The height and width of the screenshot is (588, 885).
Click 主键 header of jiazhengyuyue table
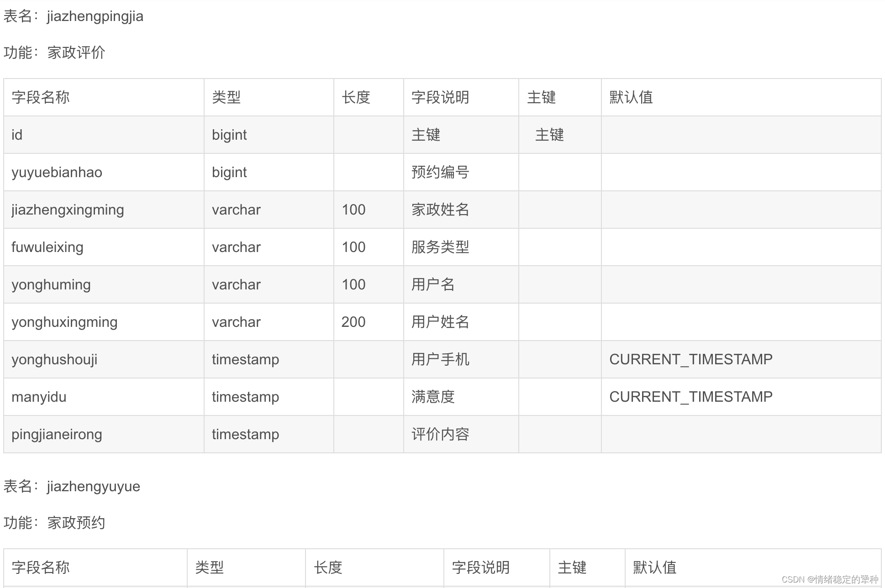[572, 567]
